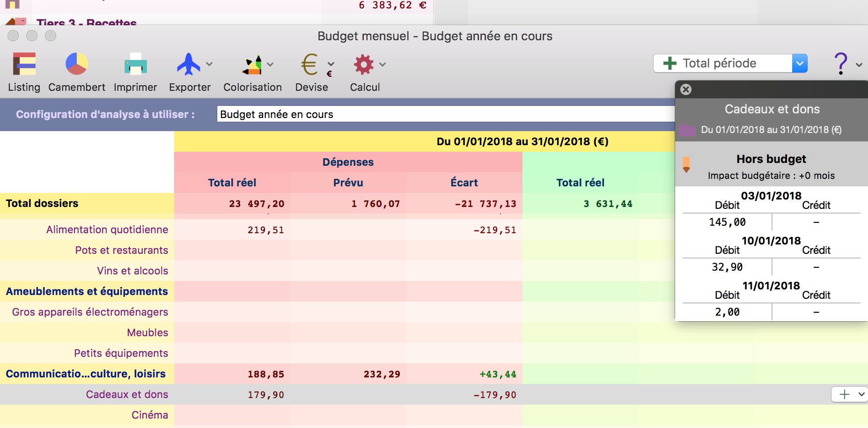868x428 pixels.
Task: Click the Calcul gear icon
Action: 364,65
